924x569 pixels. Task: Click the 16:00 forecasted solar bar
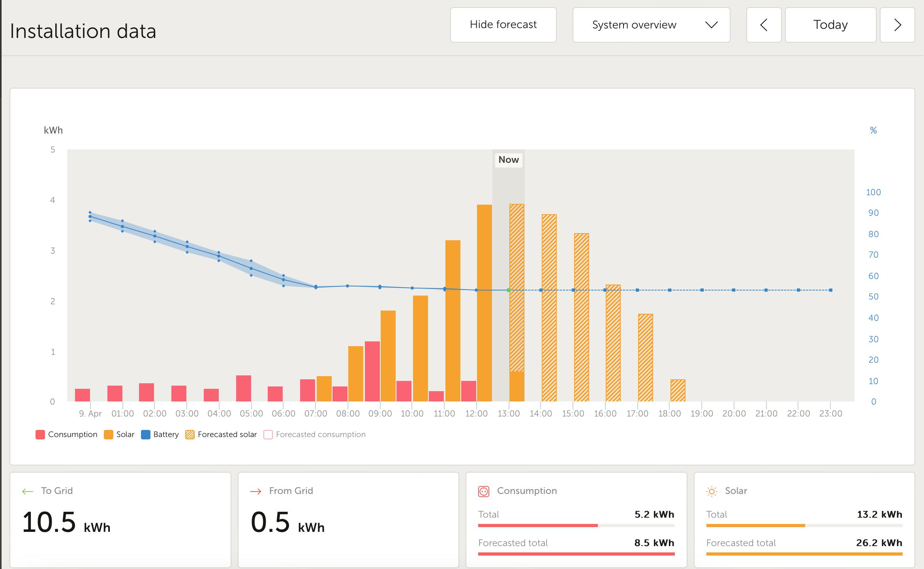coord(613,343)
